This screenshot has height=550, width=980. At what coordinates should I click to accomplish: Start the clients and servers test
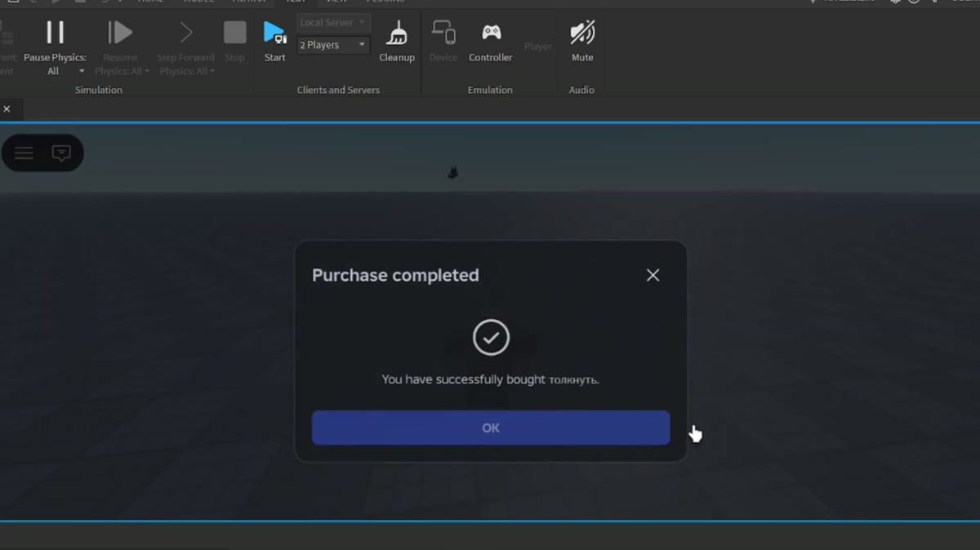(275, 41)
